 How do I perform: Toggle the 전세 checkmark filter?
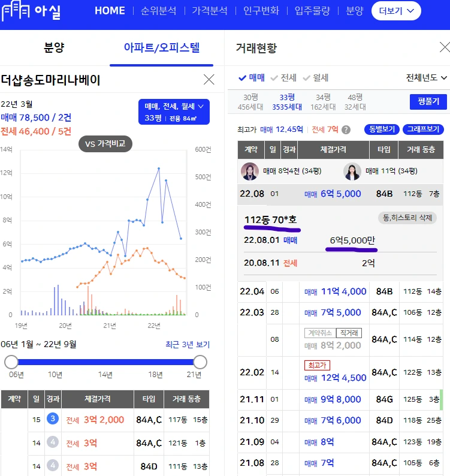(283, 78)
